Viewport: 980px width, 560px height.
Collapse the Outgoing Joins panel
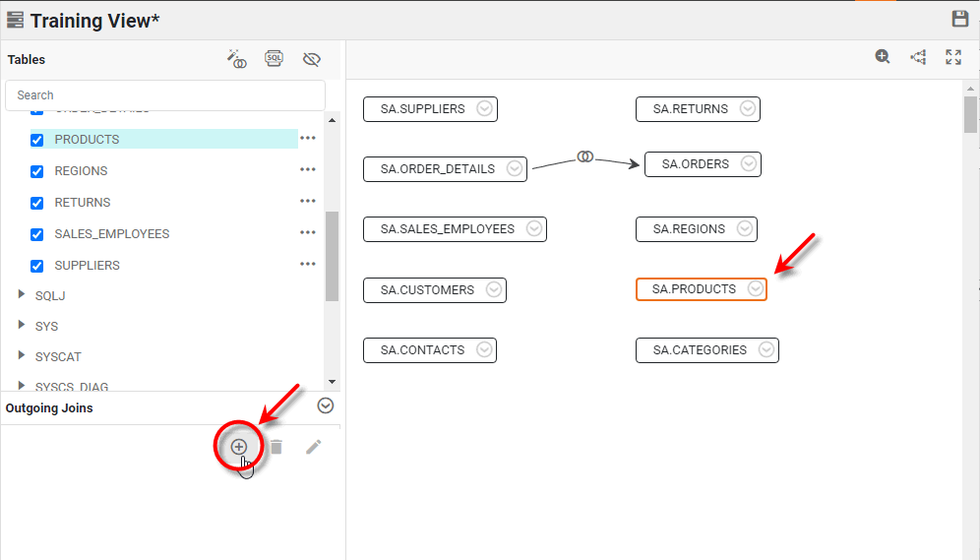(x=326, y=405)
